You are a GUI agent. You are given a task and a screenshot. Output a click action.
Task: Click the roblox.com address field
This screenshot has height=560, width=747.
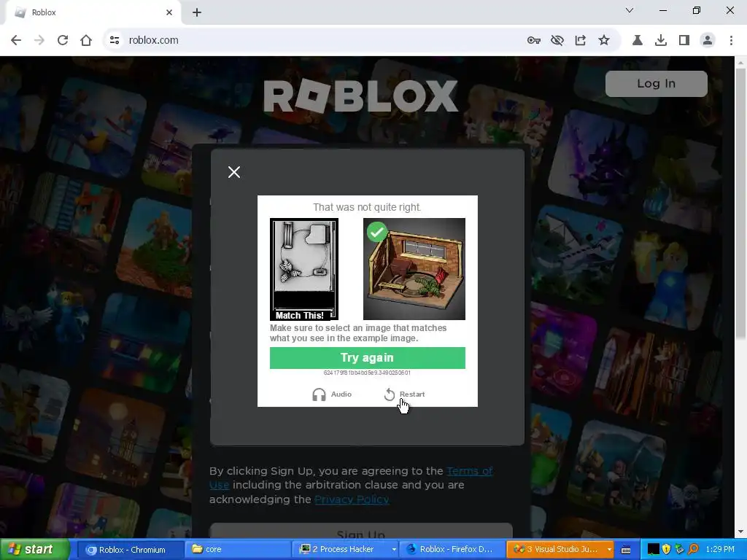point(314,40)
